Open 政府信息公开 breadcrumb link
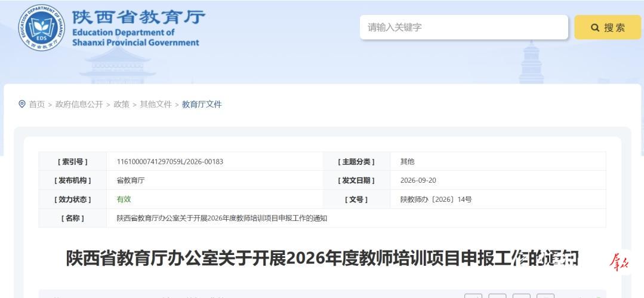The height and width of the screenshot is (298, 644). click(79, 105)
